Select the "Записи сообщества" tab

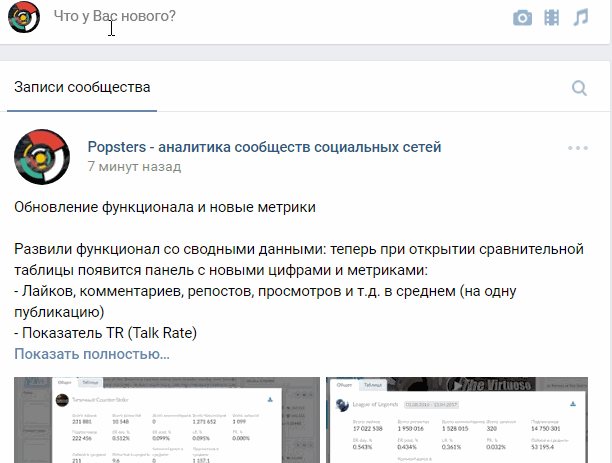(x=82, y=87)
